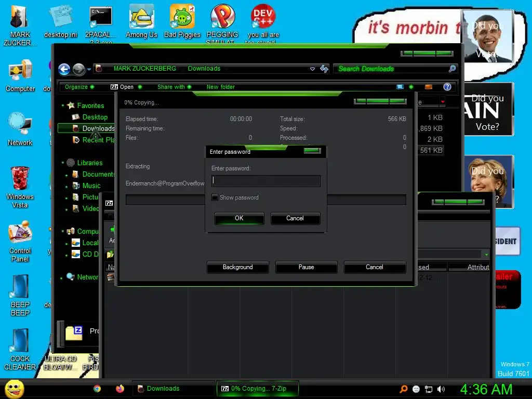Open the MARK ZUCKER desktop icon
532x399 pixels.
[x=19, y=24]
